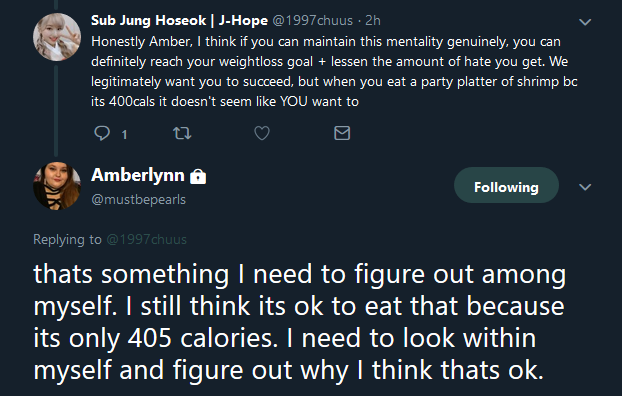Screen dimensions: 622x396
Task: Click the thread connector line below avatar
Action: (x=56, y=111)
